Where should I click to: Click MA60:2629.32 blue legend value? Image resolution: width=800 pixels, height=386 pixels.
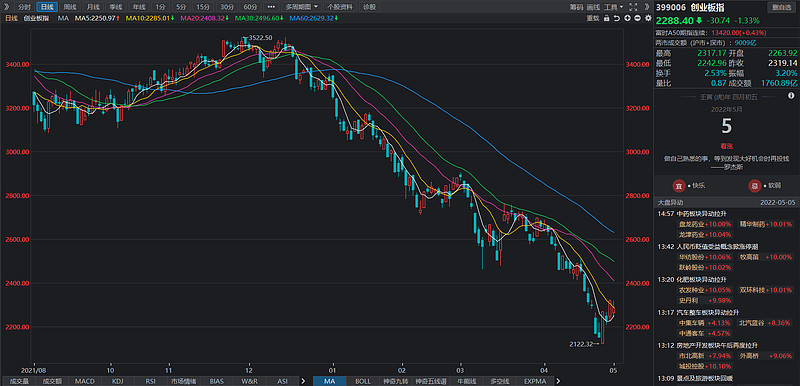(x=312, y=18)
